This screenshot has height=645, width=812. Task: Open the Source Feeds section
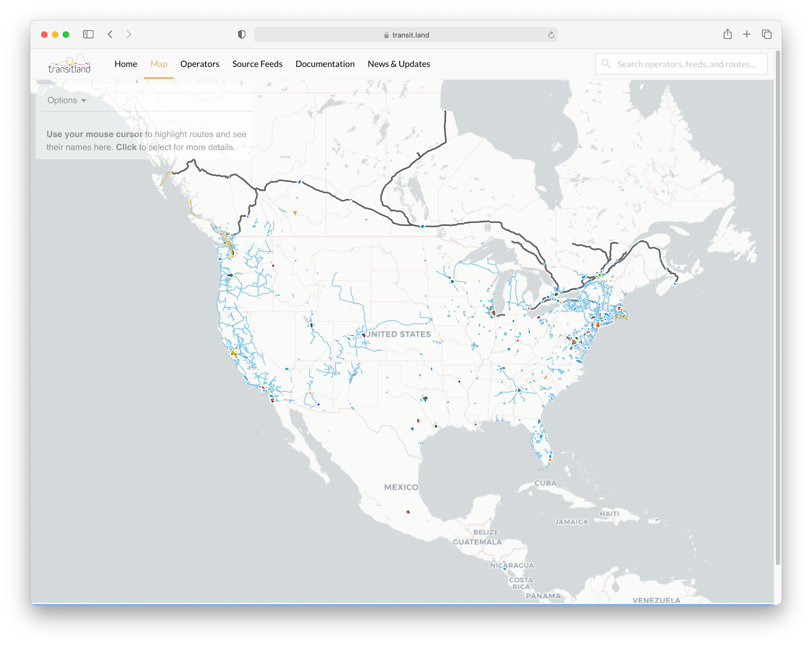pos(257,64)
